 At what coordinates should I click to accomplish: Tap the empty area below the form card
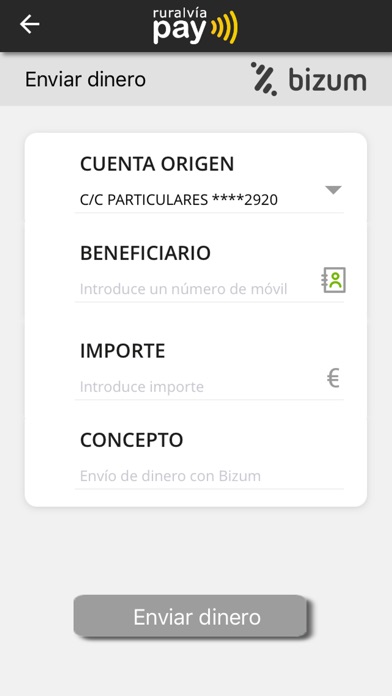(196, 550)
